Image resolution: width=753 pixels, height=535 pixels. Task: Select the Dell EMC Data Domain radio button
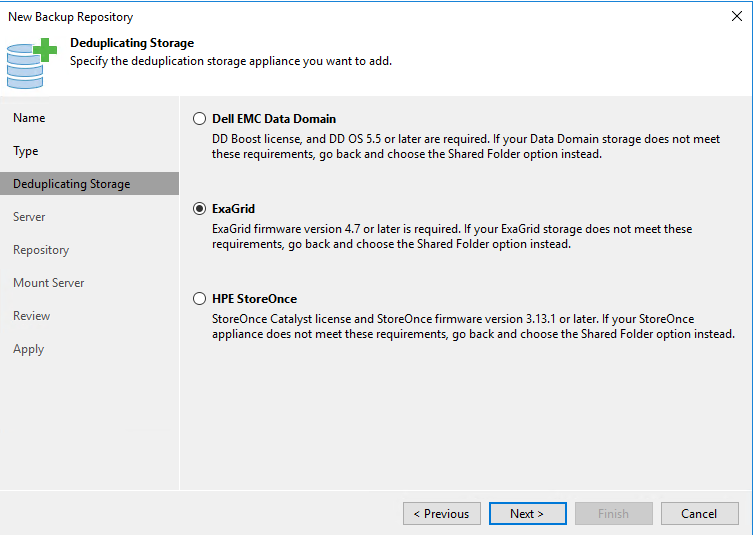[199, 119]
